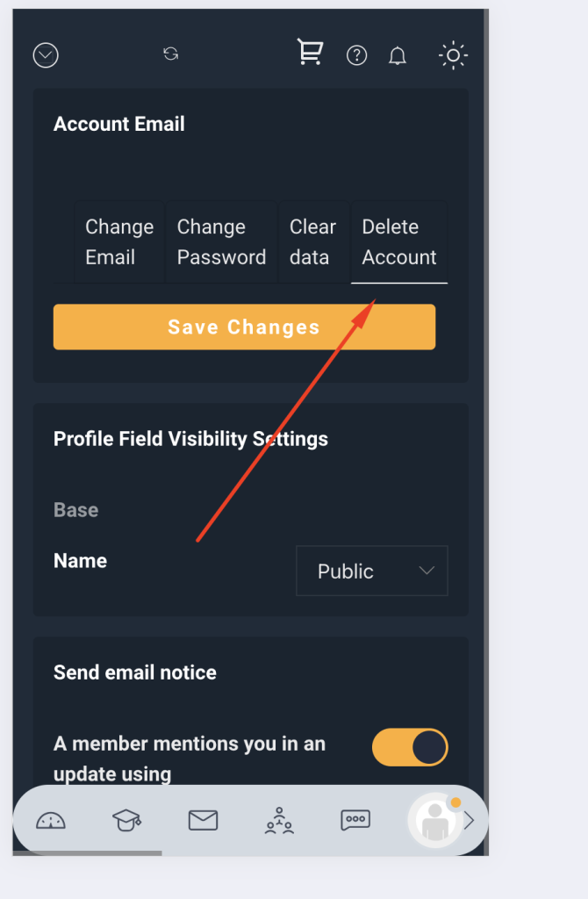588x899 pixels.
Task: Click the refresh sync icon
Action: (171, 54)
